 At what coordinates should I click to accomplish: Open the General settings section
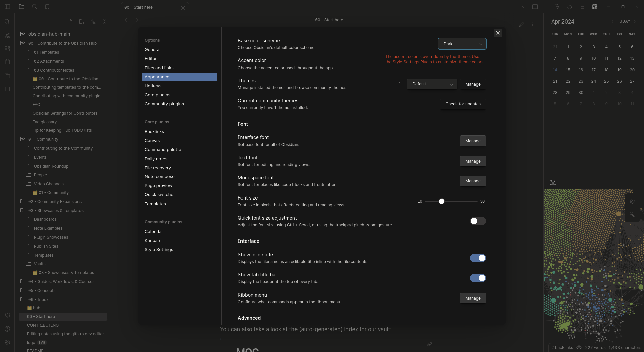[x=179, y=50]
